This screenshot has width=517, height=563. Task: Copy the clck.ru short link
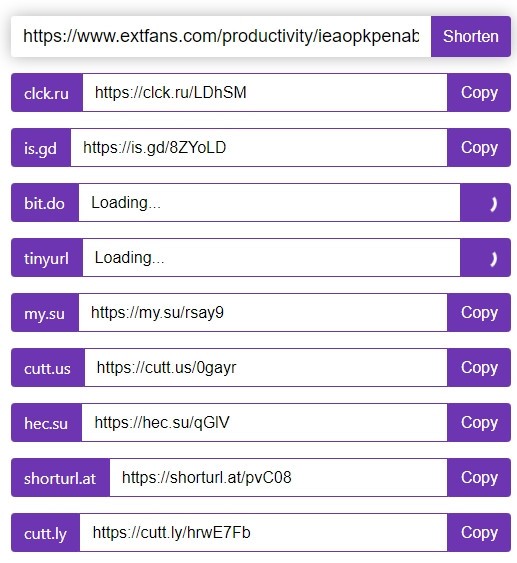click(479, 93)
